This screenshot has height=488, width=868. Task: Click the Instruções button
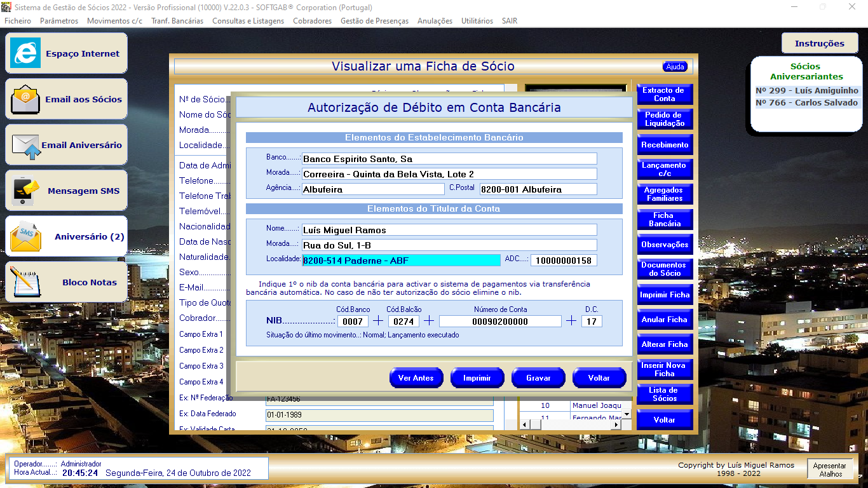[x=819, y=43]
